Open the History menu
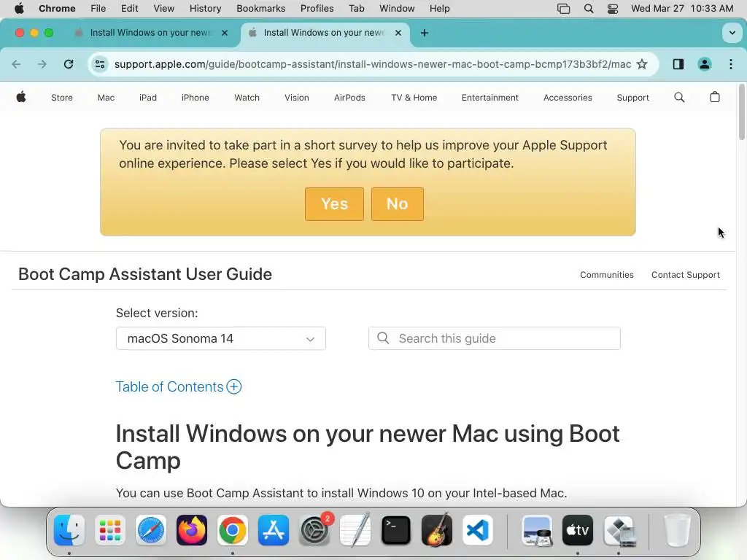This screenshot has height=560, width=747. (x=205, y=9)
